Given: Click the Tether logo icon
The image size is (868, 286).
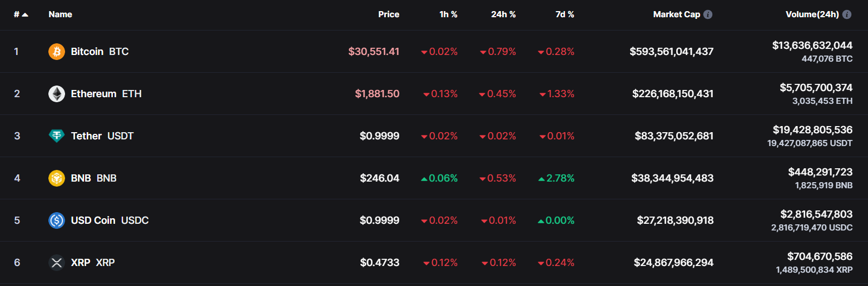Looking at the screenshot, I should tap(57, 136).
